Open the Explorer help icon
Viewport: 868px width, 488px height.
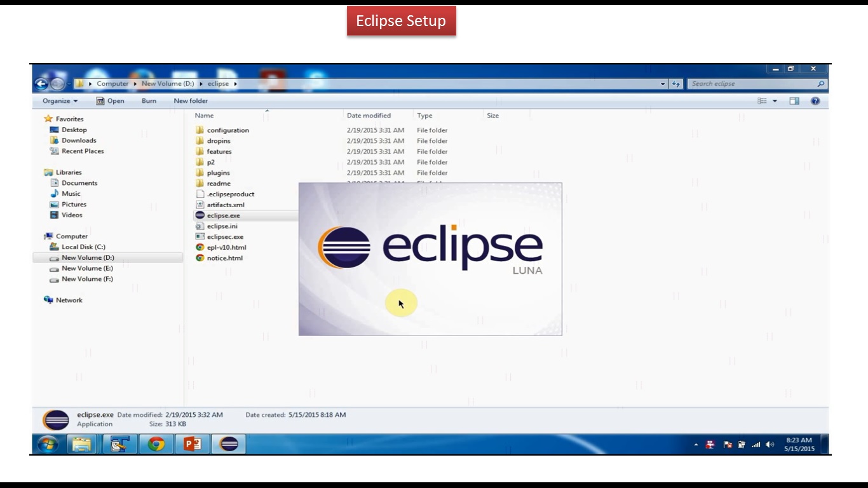pos(815,101)
